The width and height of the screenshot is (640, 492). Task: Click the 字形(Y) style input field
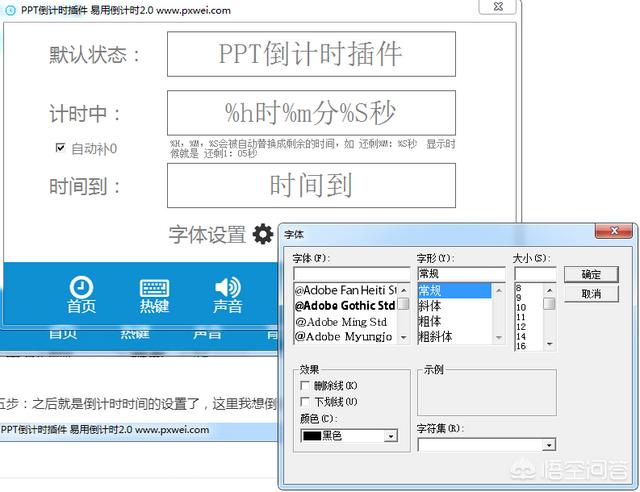pos(461,274)
